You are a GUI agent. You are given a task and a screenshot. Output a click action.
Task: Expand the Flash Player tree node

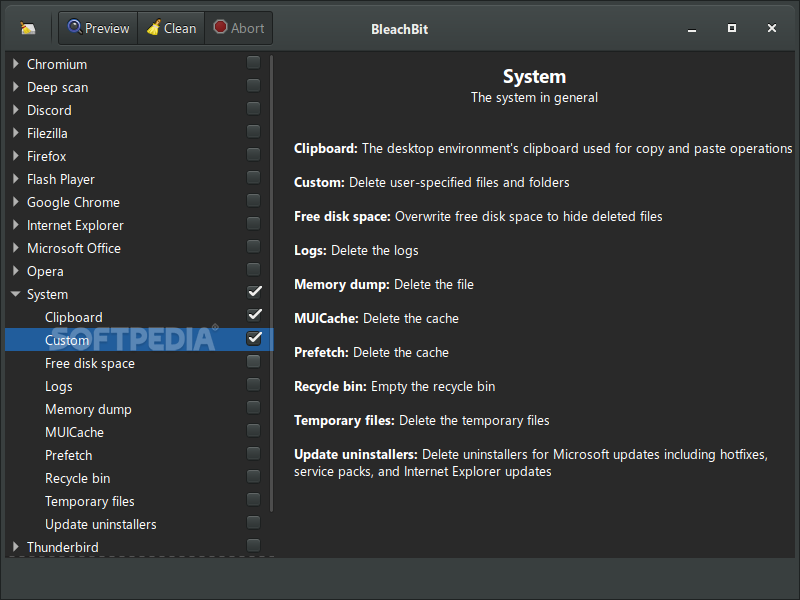[15, 179]
